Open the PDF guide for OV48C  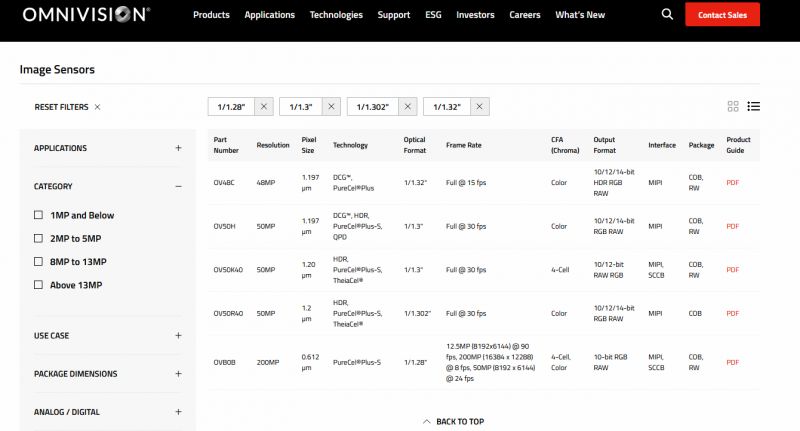coord(733,183)
